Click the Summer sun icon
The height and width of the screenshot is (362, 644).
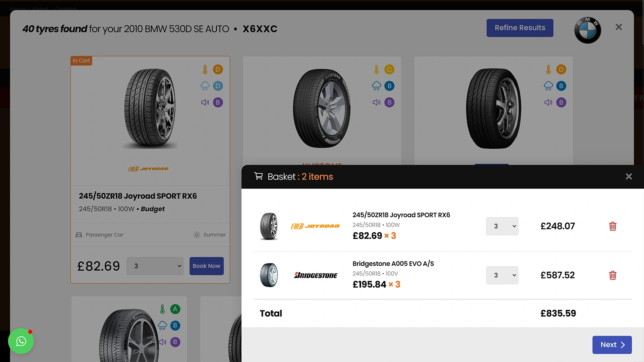196,234
